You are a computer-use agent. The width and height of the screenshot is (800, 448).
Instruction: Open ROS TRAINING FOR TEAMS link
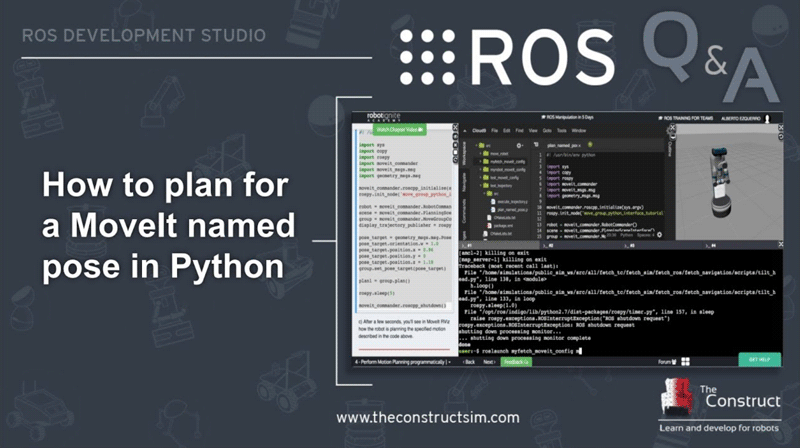pos(686,118)
